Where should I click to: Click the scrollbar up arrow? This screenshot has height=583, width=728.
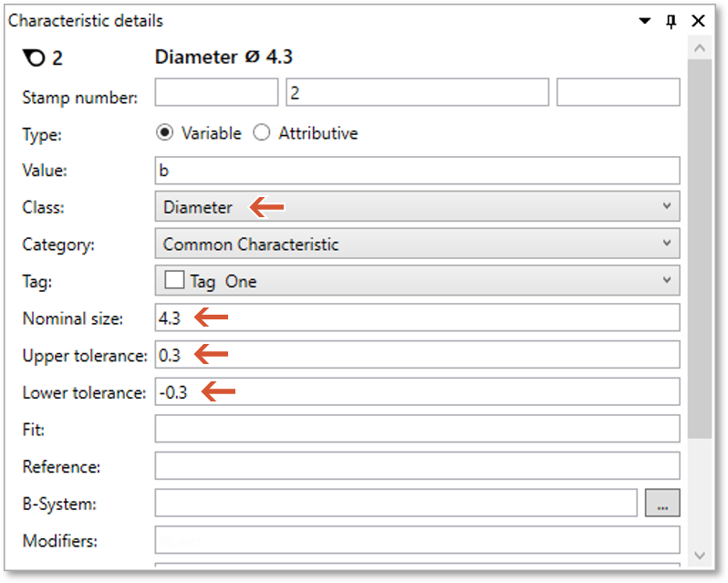pyautogui.click(x=700, y=47)
